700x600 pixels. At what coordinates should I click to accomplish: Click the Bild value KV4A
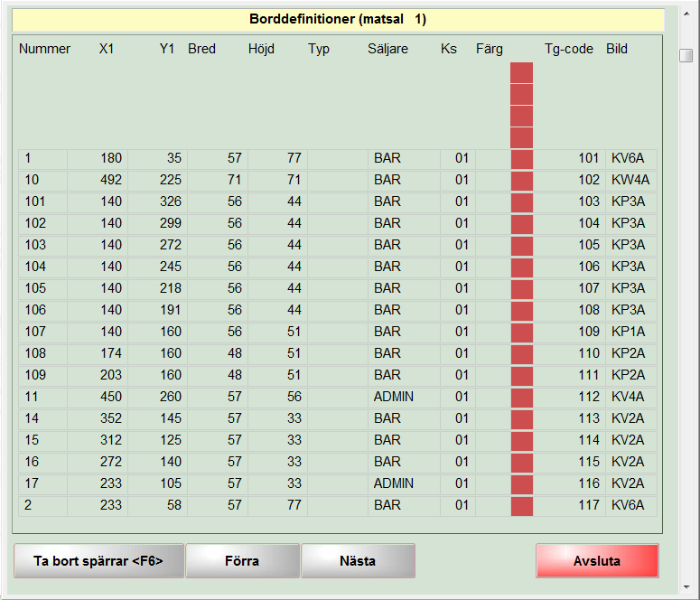(631, 397)
